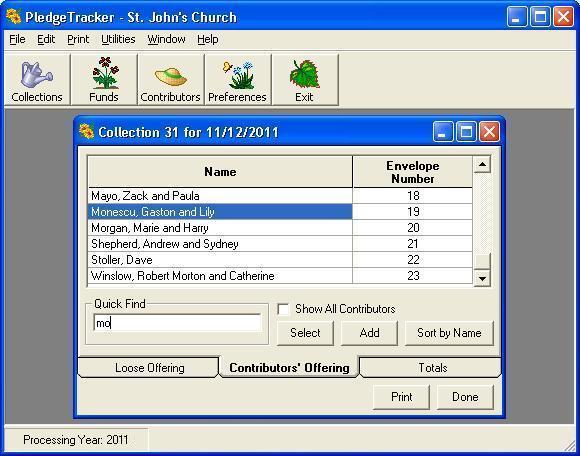Click the contributor list scrollbar thumb

click(x=482, y=261)
